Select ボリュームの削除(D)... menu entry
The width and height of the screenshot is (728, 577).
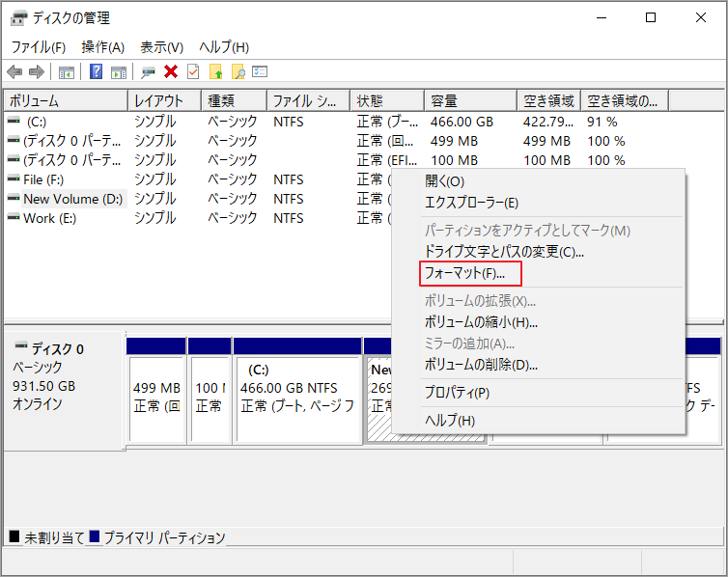539,365
